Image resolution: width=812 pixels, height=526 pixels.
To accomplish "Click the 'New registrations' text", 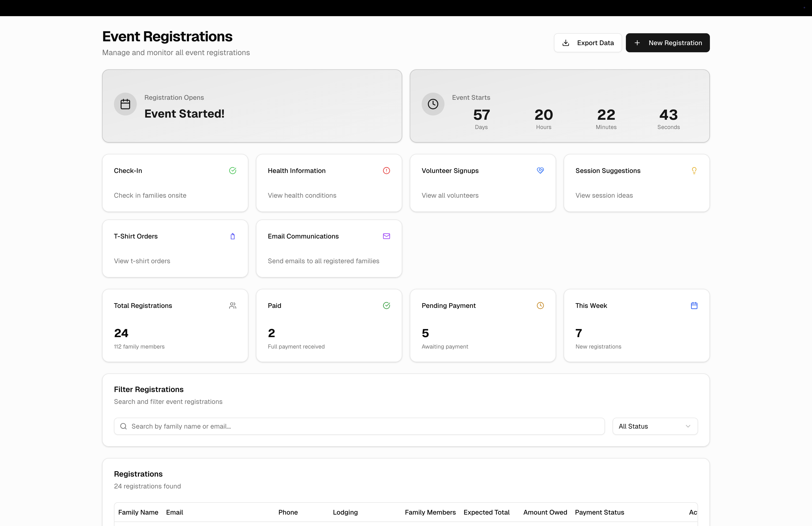I will [x=598, y=346].
